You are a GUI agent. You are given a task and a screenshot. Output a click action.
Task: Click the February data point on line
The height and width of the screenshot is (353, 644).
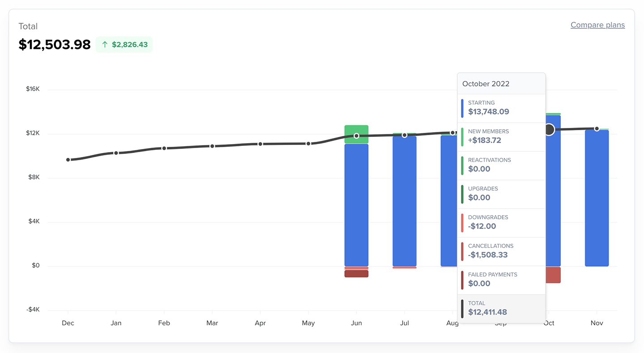[164, 148]
